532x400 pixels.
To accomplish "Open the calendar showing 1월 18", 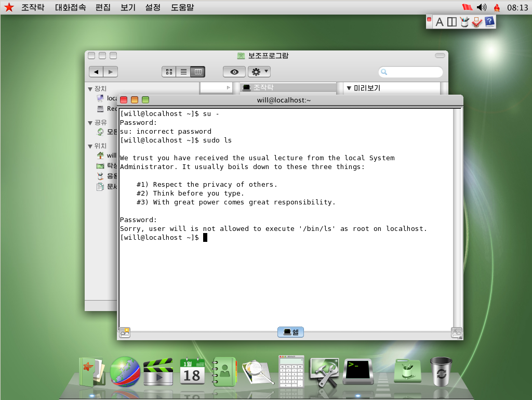I will pyautogui.click(x=192, y=371).
